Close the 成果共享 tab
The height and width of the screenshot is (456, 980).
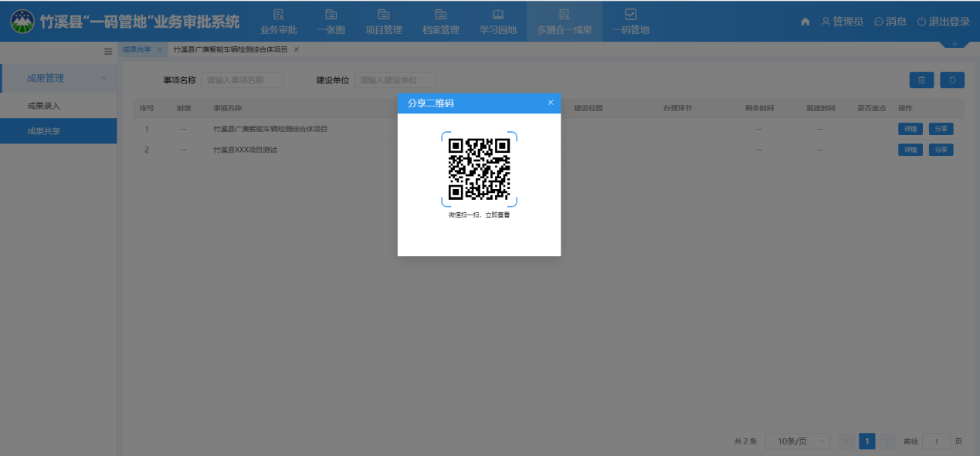(159, 49)
